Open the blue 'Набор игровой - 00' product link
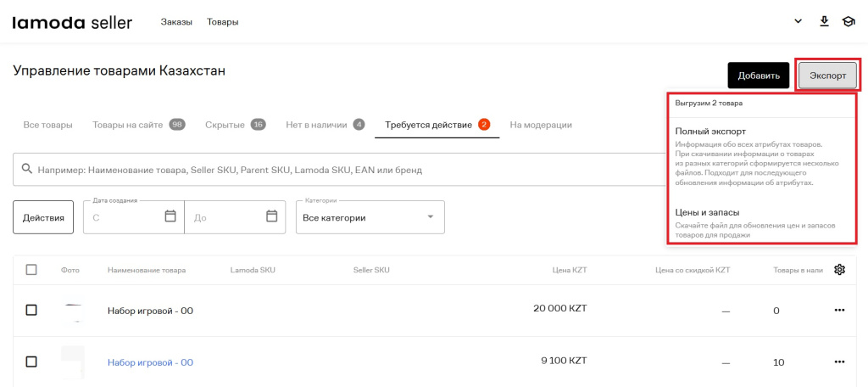 pos(150,362)
